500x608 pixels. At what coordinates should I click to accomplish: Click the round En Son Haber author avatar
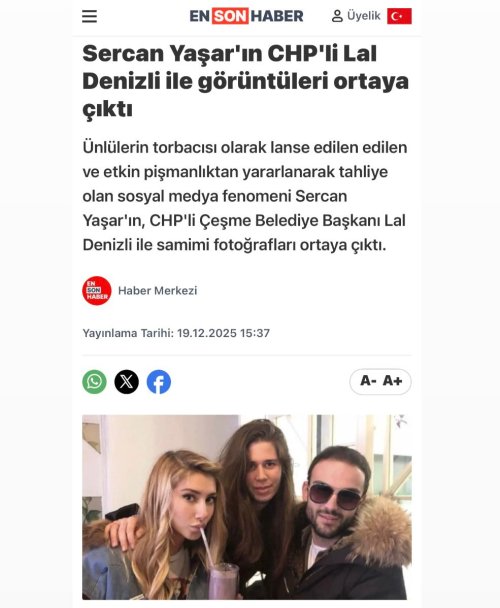[x=97, y=290]
